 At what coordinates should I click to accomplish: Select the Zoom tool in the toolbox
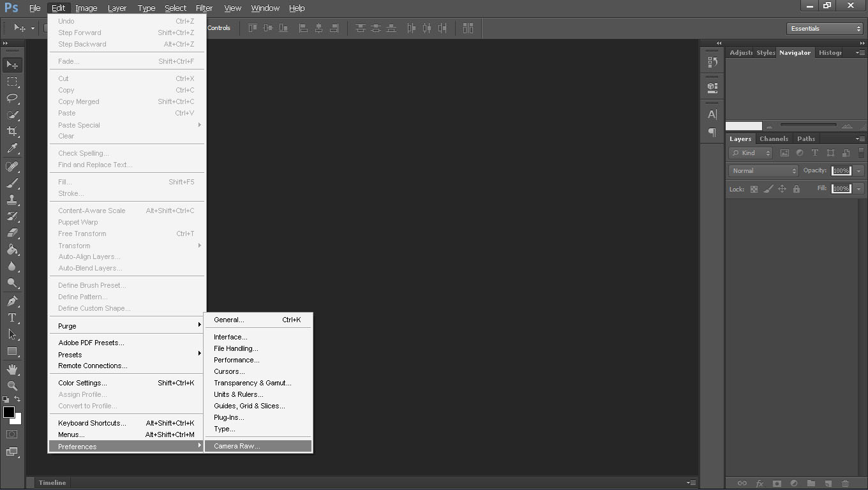pos(12,386)
